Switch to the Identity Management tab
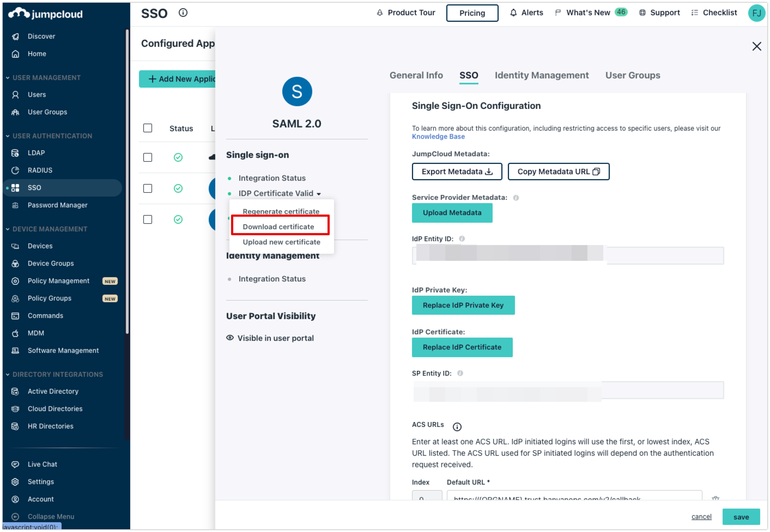Screen dimensions: 770x532 [x=541, y=75]
